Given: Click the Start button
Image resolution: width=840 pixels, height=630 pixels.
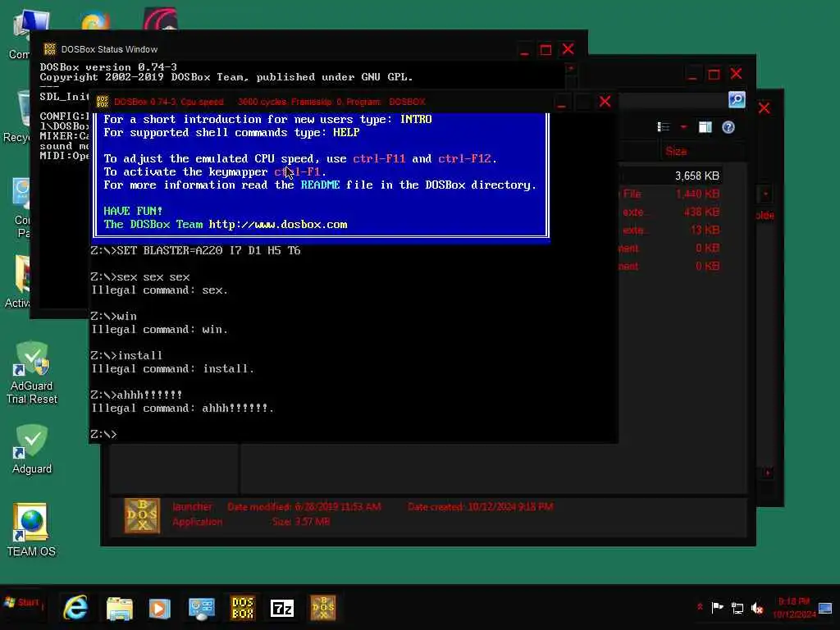Looking at the screenshot, I should point(21,603).
